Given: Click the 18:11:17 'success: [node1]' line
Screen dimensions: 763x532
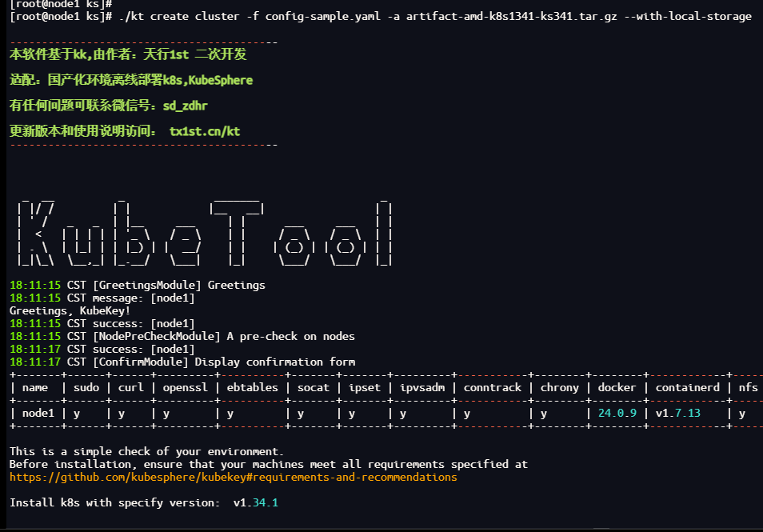Looking at the screenshot, I should click(x=102, y=349).
